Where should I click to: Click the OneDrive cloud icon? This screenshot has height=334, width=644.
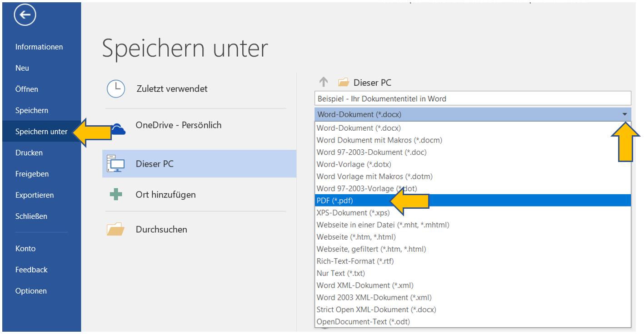pyautogui.click(x=118, y=130)
